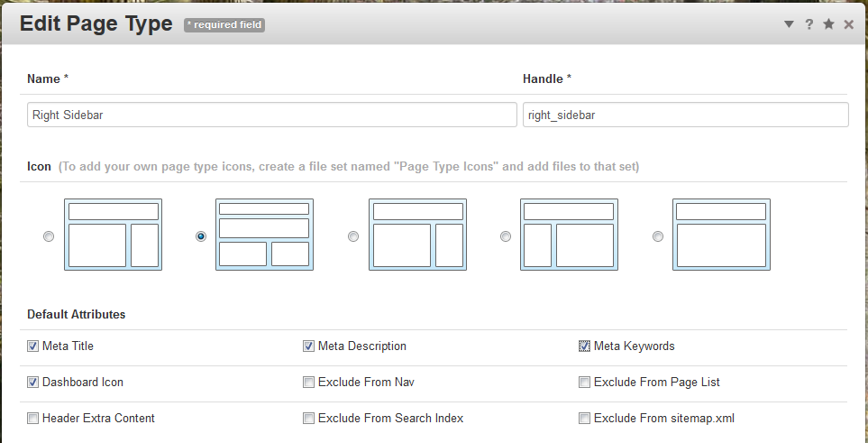Uncheck the Dashboard Icon checkbox
868x443 pixels.
click(x=33, y=382)
